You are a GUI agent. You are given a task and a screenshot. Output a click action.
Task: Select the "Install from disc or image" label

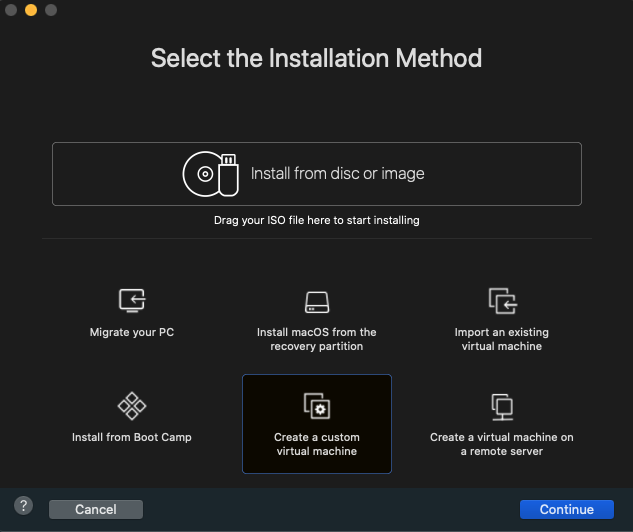click(337, 174)
